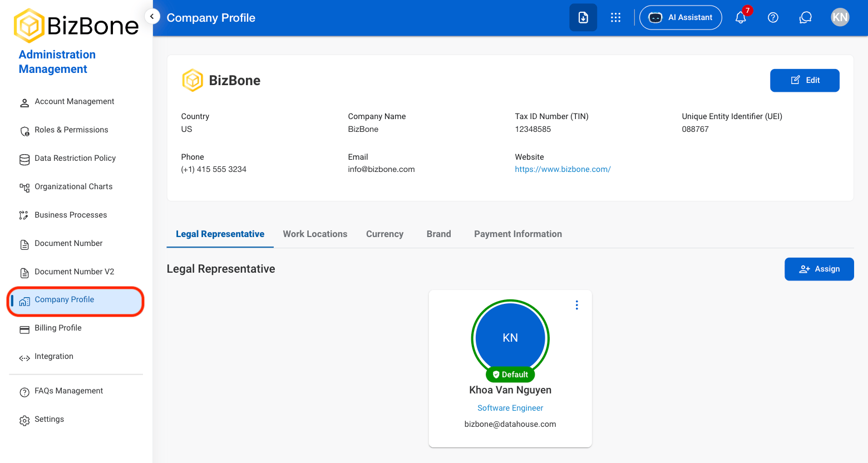The width and height of the screenshot is (868, 463).
Task: Open the representative card's three-dot menu
Action: point(576,305)
